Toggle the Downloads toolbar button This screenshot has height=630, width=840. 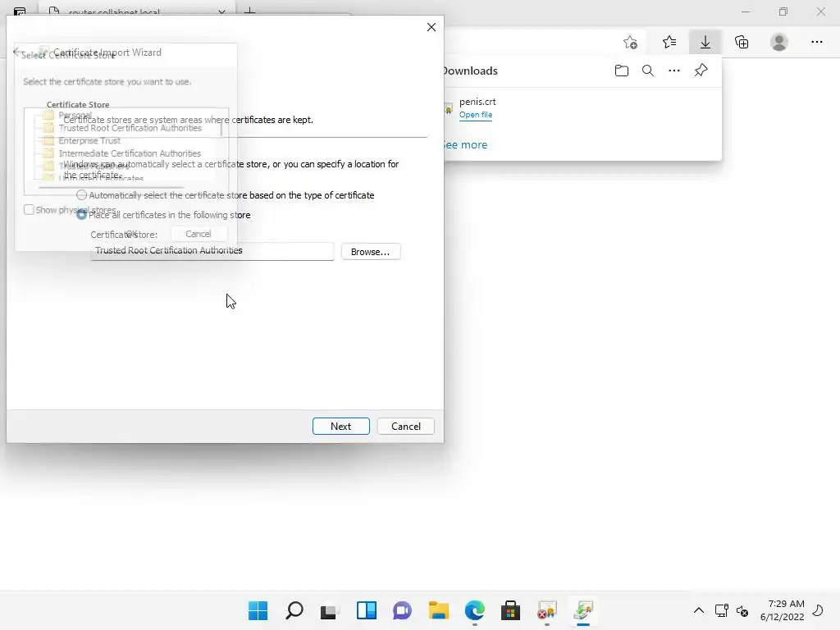(x=705, y=43)
